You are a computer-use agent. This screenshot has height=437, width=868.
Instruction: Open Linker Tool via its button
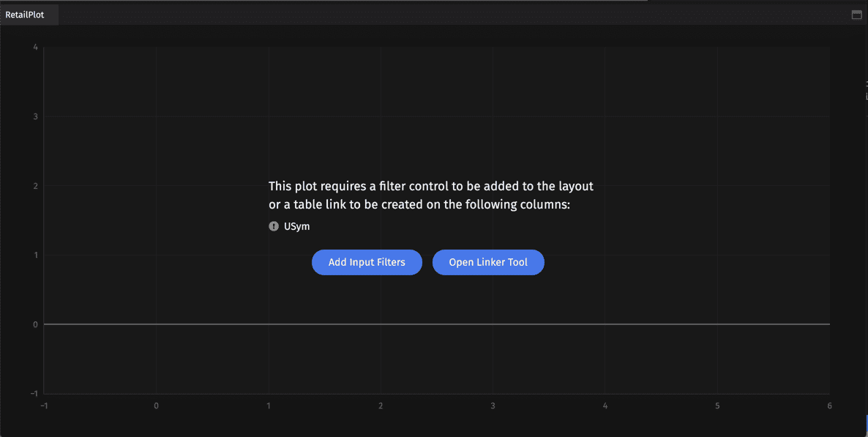[488, 262]
